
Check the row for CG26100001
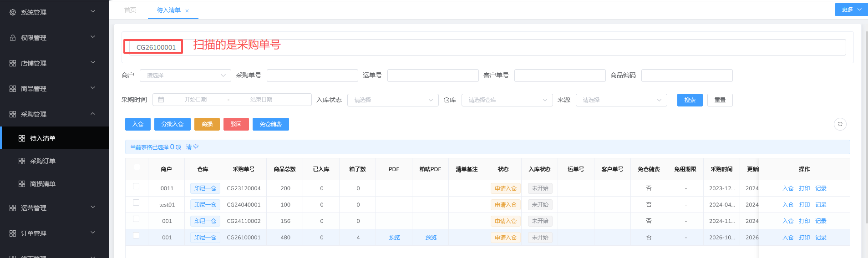coord(136,235)
